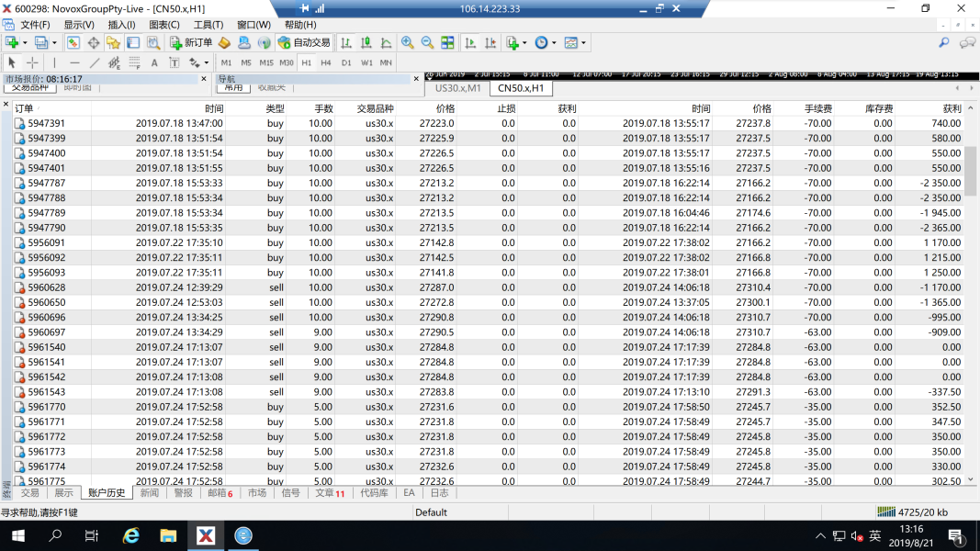Close the 市场报价 panel

coord(204,79)
